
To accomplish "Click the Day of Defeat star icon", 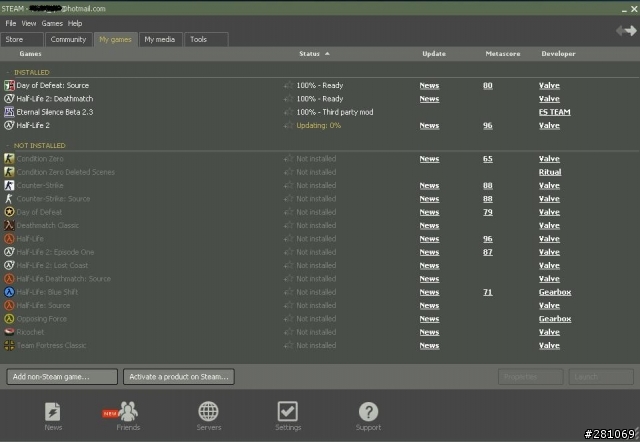I will click(9, 212).
